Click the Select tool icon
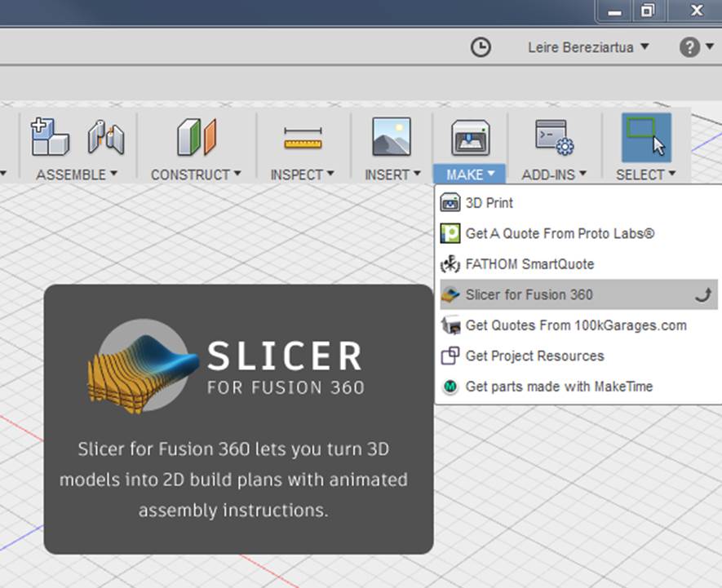 coord(646,137)
